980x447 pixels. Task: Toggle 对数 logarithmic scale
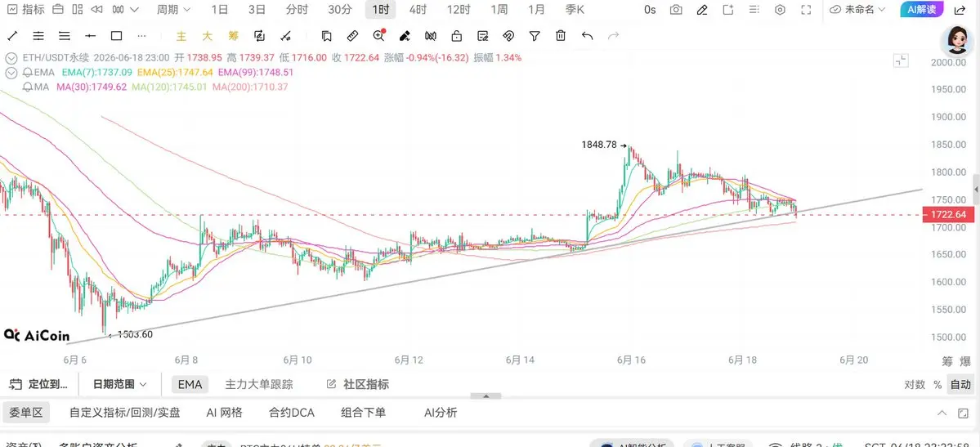click(x=915, y=385)
